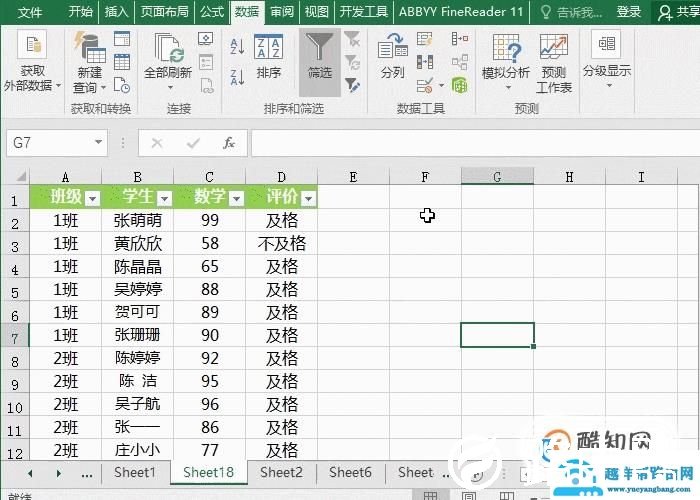Click Show Queries icon
Screen dimensions: 700x500
122,39
